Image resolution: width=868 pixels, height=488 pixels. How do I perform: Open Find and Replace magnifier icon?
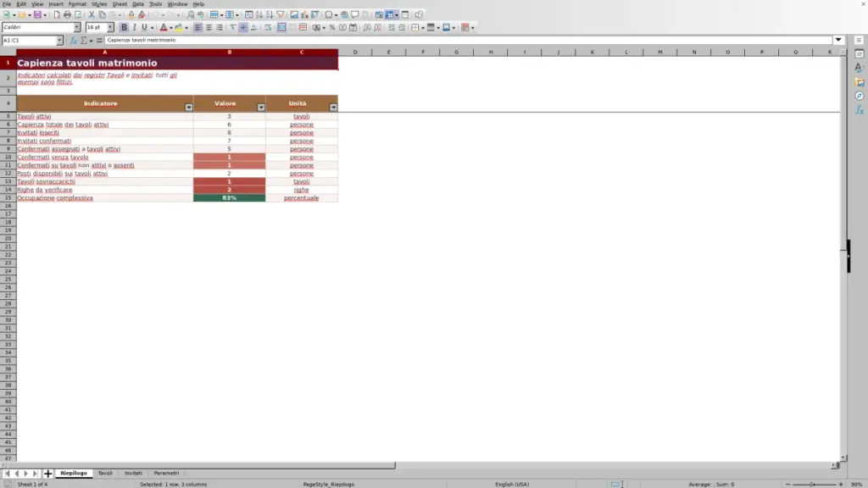point(190,15)
